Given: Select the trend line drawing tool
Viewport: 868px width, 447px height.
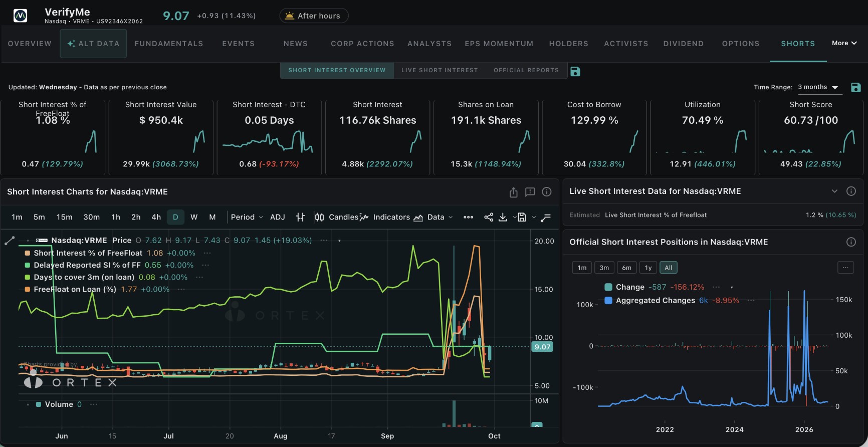Looking at the screenshot, I should click(x=9, y=241).
